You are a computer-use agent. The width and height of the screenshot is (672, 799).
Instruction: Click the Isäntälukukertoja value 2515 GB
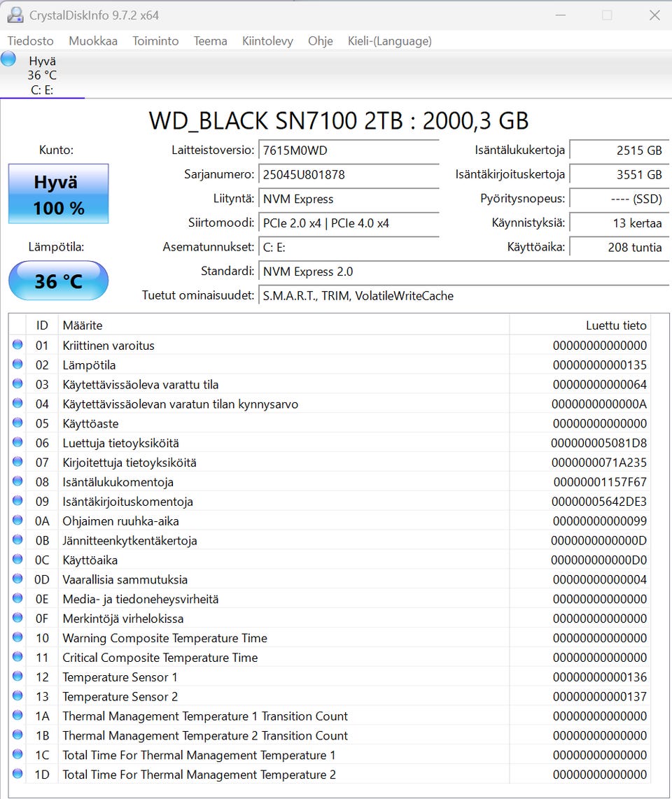coord(619,150)
